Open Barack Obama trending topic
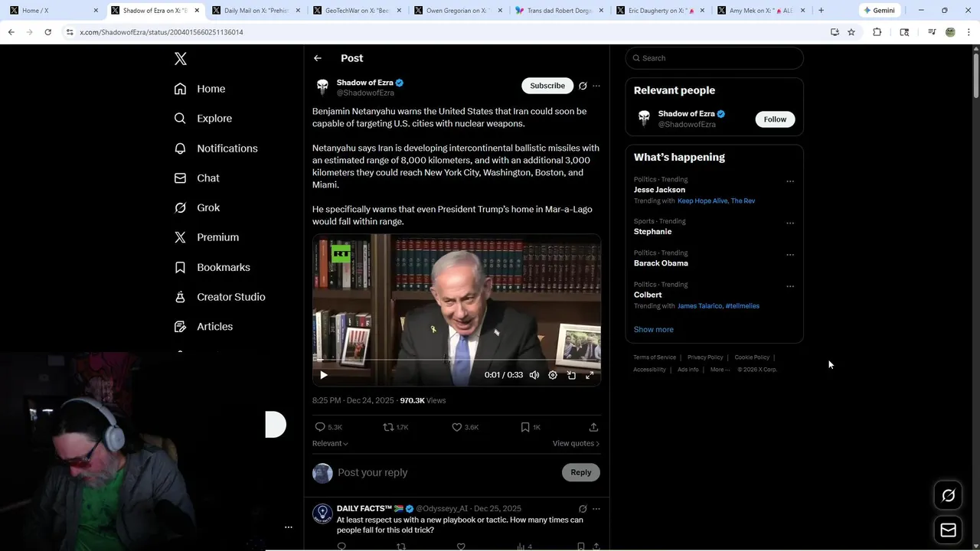The height and width of the screenshot is (551, 980). pyautogui.click(x=661, y=263)
